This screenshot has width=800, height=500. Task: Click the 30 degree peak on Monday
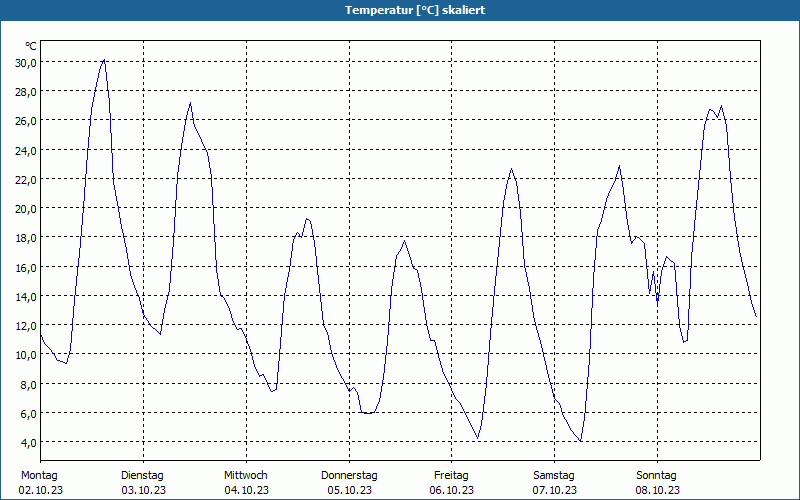[x=104, y=60]
